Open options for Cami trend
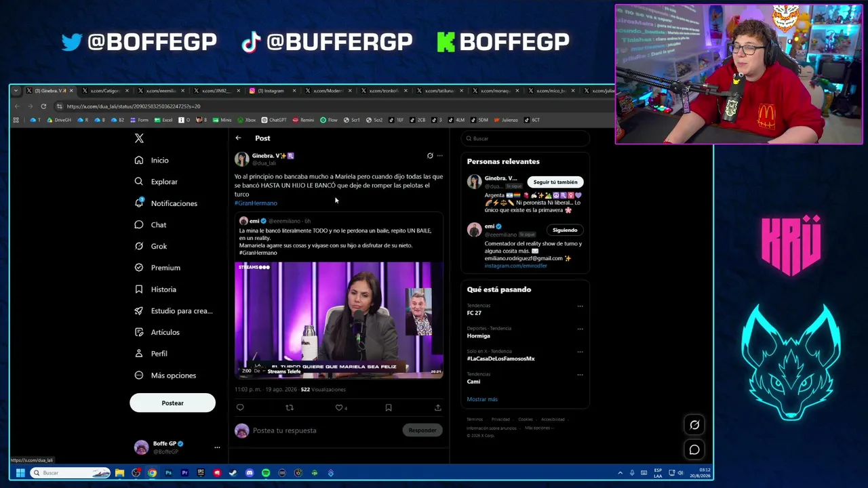Screen dimensions: 868x488 [580, 374]
